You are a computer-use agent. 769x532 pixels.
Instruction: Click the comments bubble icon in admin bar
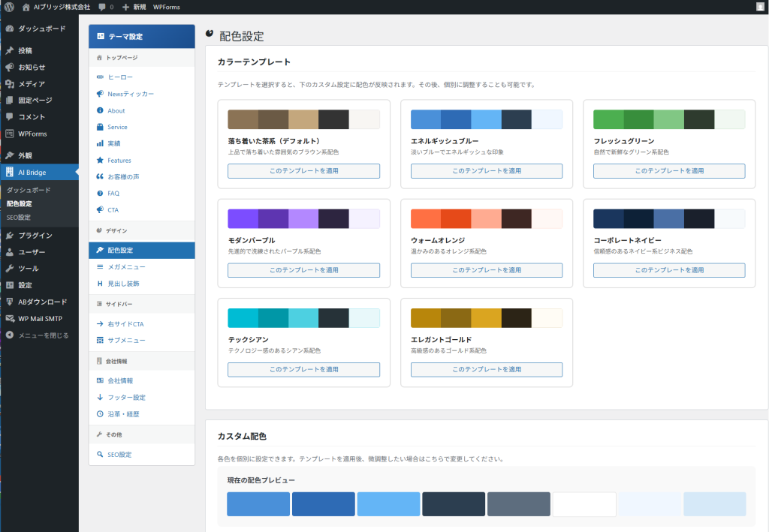(102, 7)
